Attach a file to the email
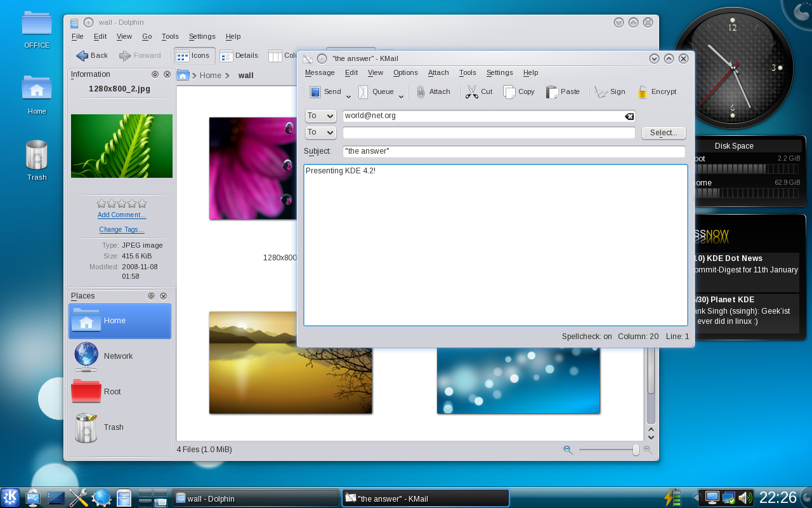812x508 pixels. tap(434, 91)
